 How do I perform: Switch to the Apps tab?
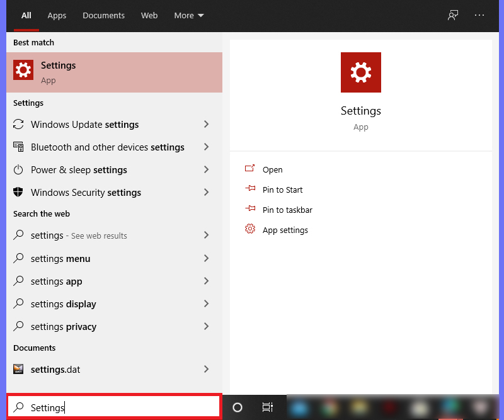tap(57, 15)
